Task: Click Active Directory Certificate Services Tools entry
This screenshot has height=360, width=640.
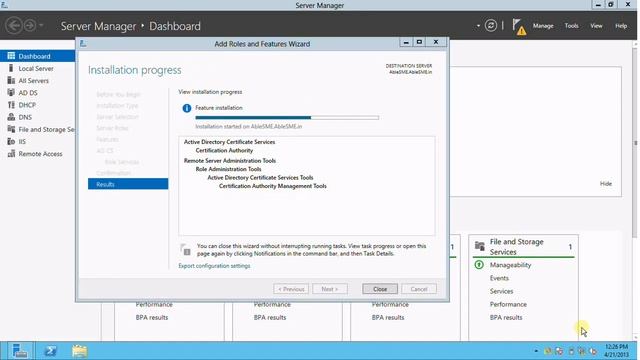Action: click(260, 178)
